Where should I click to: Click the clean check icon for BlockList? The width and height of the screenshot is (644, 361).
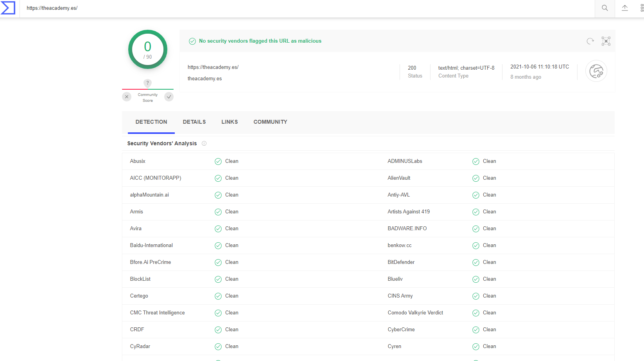click(x=218, y=279)
